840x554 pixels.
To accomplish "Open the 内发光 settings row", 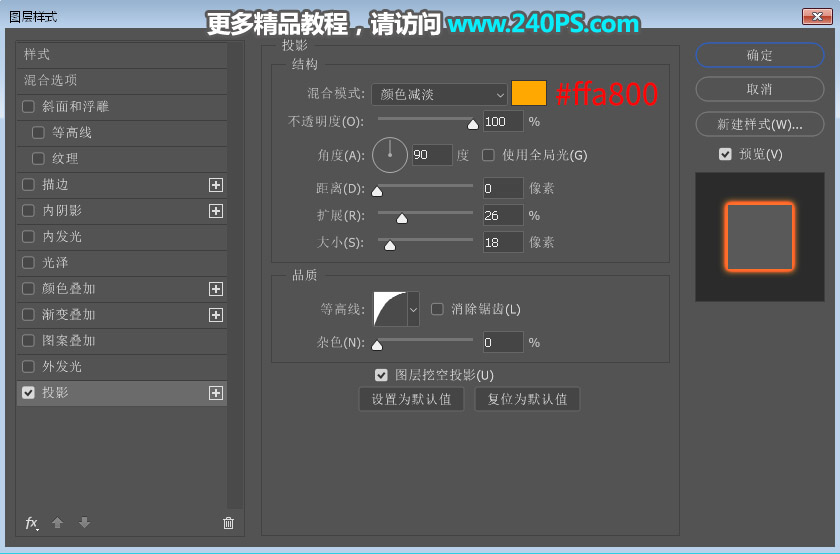I will 122,237.
